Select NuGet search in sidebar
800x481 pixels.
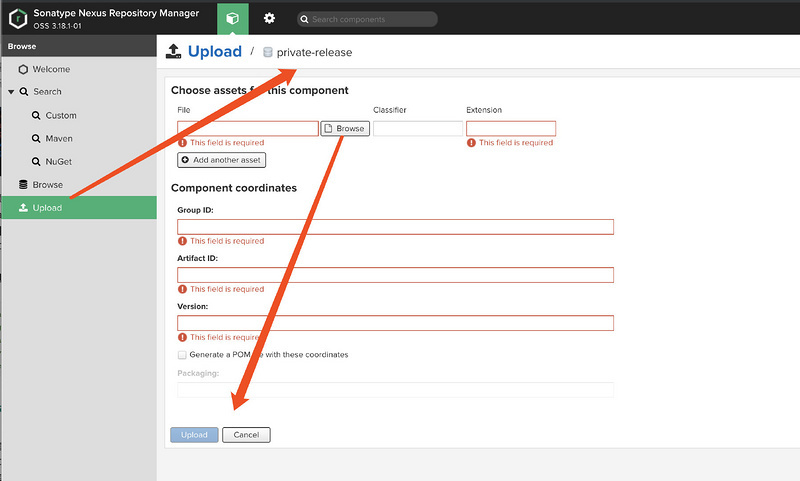(59, 162)
